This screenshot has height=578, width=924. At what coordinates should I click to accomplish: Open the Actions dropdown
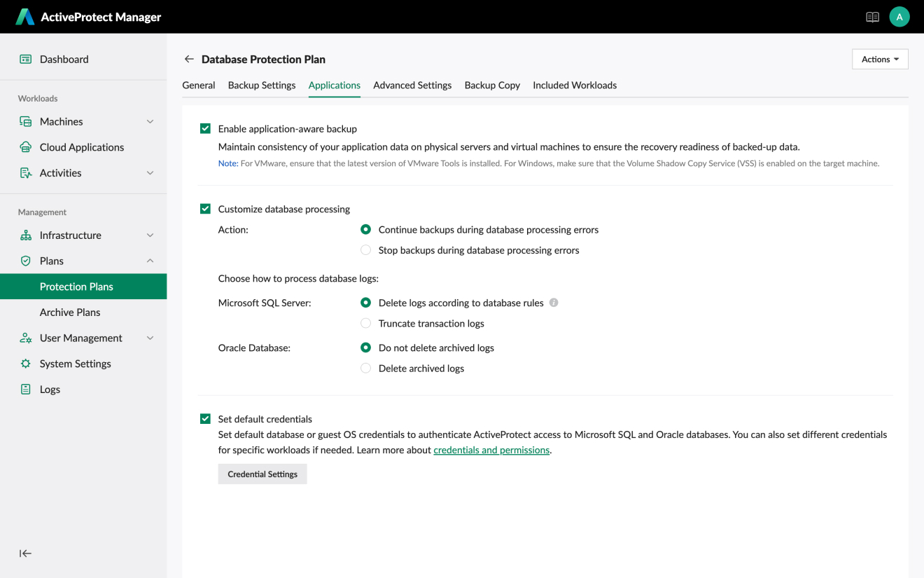click(x=880, y=60)
